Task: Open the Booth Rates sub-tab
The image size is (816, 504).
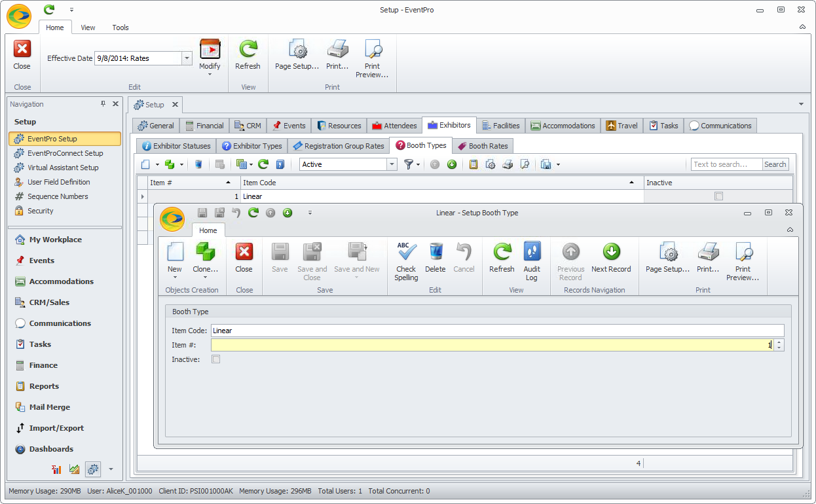Action: click(482, 146)
